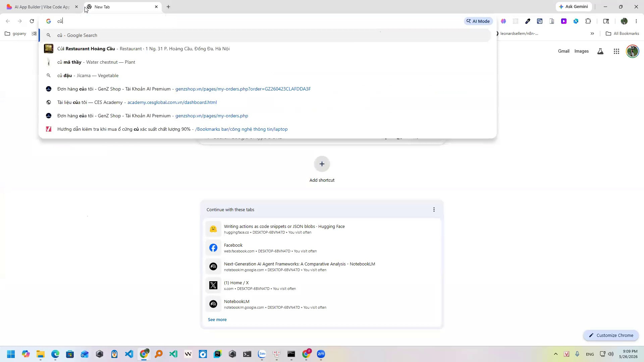Close the New Tab tab
This screenshot has height=362, width=644.
[x=156, y=7]
